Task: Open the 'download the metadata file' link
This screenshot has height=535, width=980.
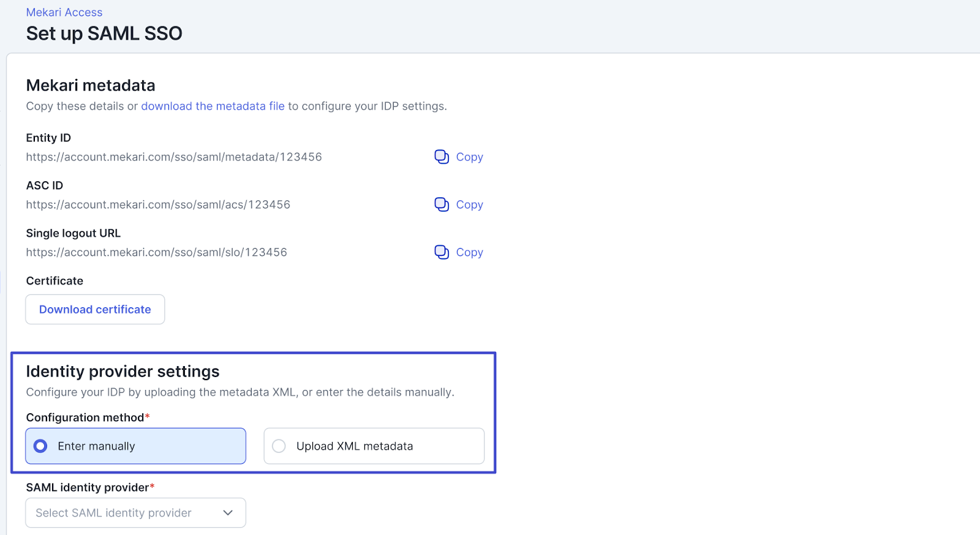Action: pyautogui.click(x=213, y=107)
